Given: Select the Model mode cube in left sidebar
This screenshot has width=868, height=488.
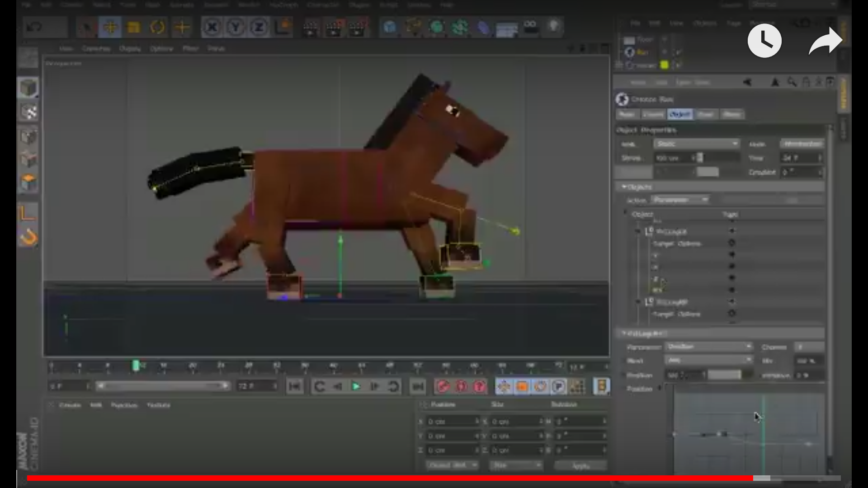Looking at the screenshot, I should click(28, 88).
